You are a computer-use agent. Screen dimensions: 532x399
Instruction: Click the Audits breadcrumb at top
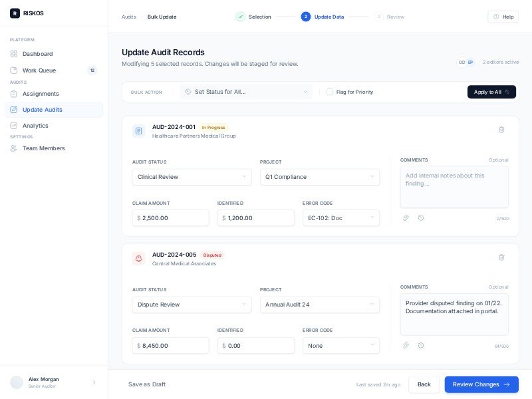click(x=128, y=17)
